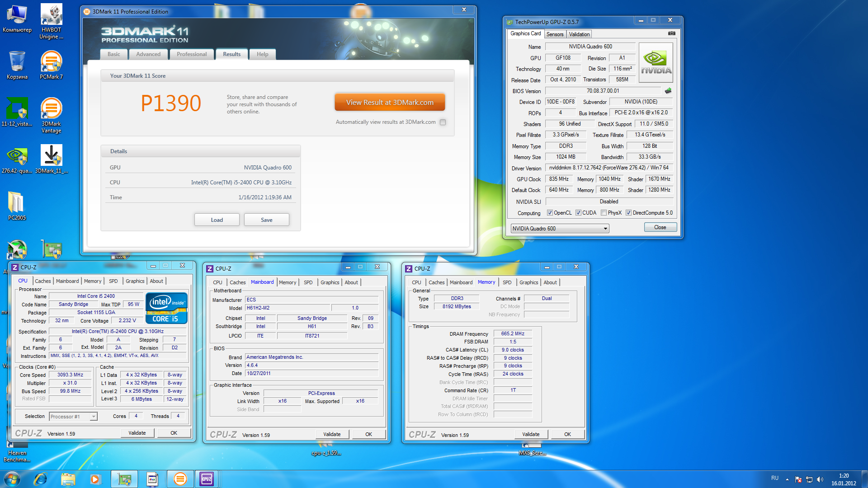Open the Validation tab in GPU-Z
The image size is (868, 488).
pyautogui.click(x=579, y=34)
